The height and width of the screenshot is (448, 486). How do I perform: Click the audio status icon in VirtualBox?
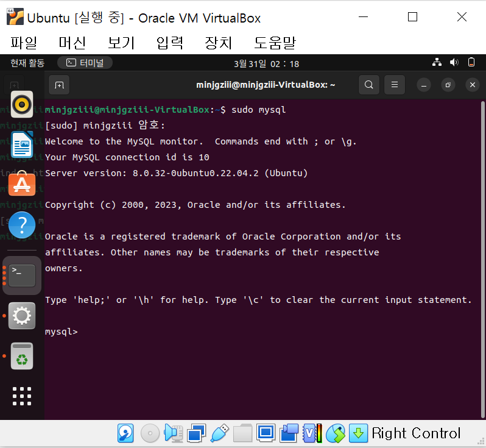[173, 433]
